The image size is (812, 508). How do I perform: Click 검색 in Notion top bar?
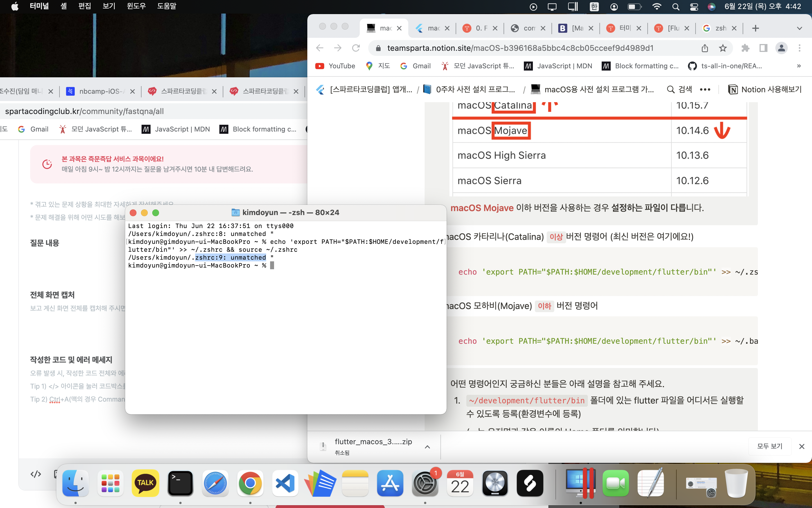click(x=679, y=89)
